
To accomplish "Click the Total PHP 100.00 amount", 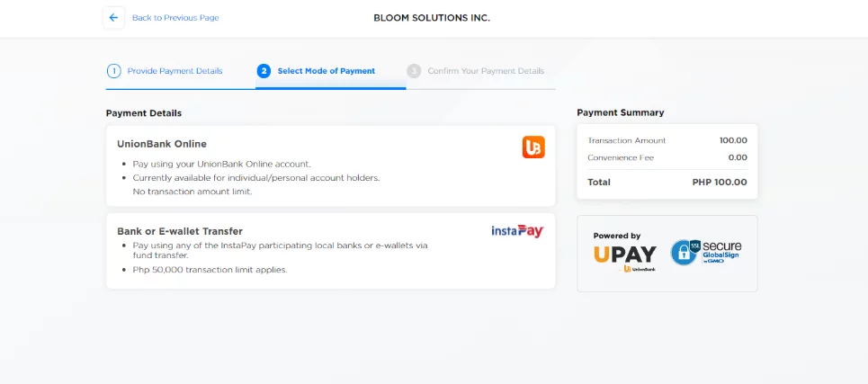I will point(719,182).
